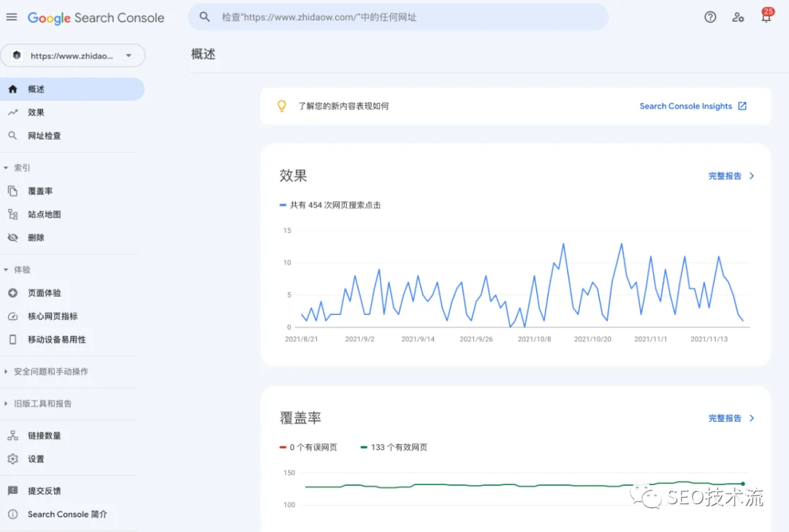Screen dimensions: 789x532
Task: Click the property shield icon for zhidao site
Action: (17, 56)
